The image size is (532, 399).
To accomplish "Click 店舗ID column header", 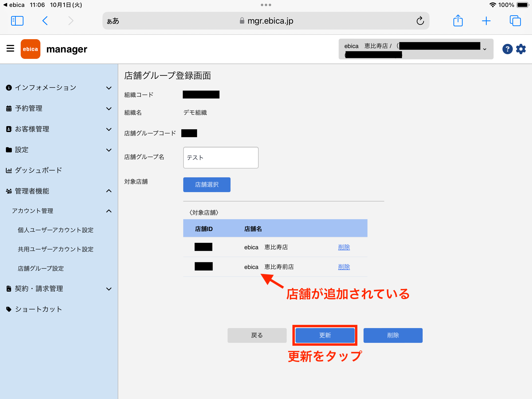I will [x=204, y=229].
